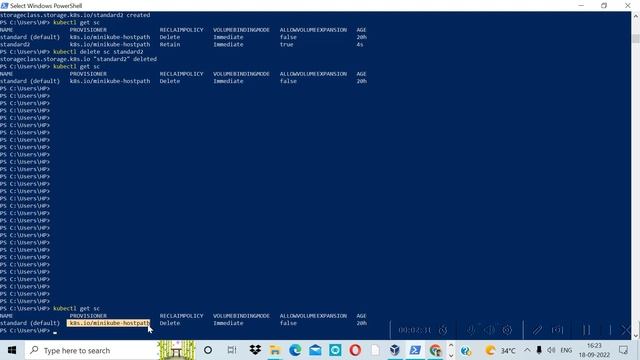Click the microphone tray icon
The image size is (640, 360).
539,350
